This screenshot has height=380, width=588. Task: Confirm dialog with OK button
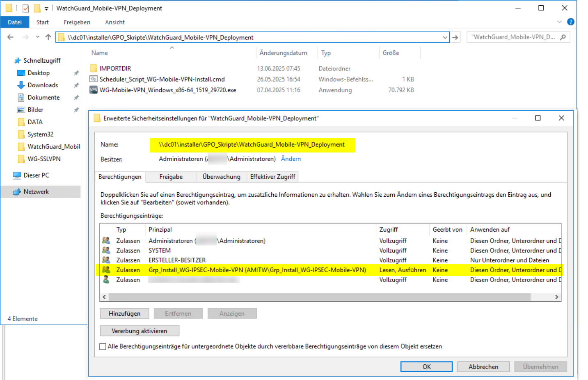426,367
